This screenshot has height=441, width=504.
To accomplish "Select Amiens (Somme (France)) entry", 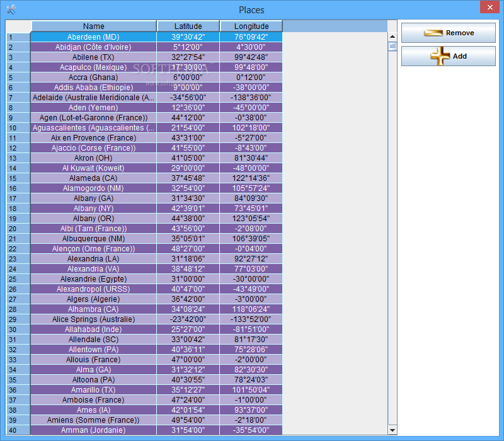I will click(93, 420).
